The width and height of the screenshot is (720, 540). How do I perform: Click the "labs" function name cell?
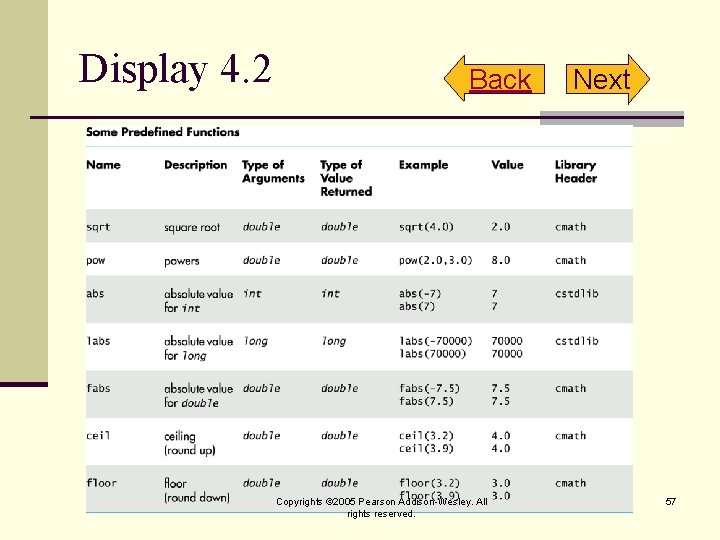pyautogui.click(x=98, y=341)
